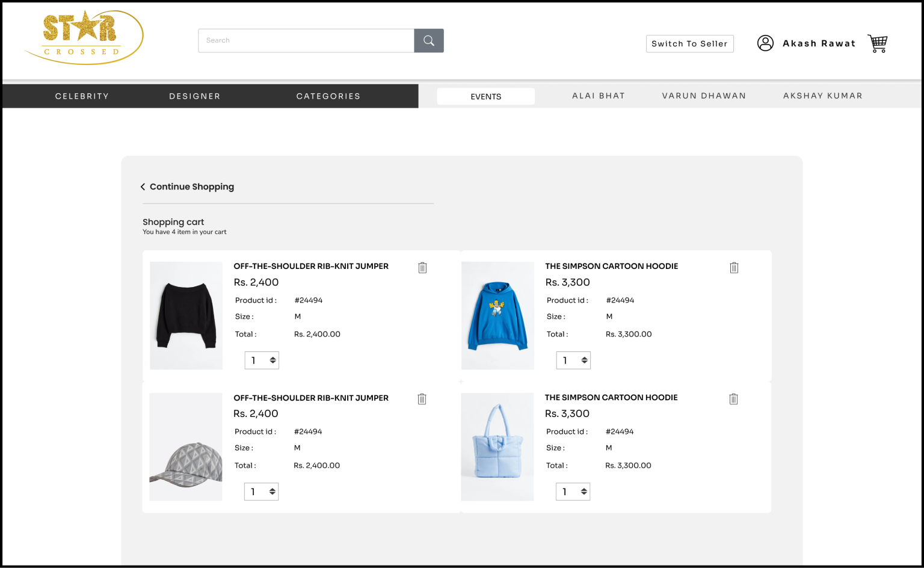Open the blue Simpson hoodie thumbnail
Screen dimensions: 924x568
pos(497,315)
